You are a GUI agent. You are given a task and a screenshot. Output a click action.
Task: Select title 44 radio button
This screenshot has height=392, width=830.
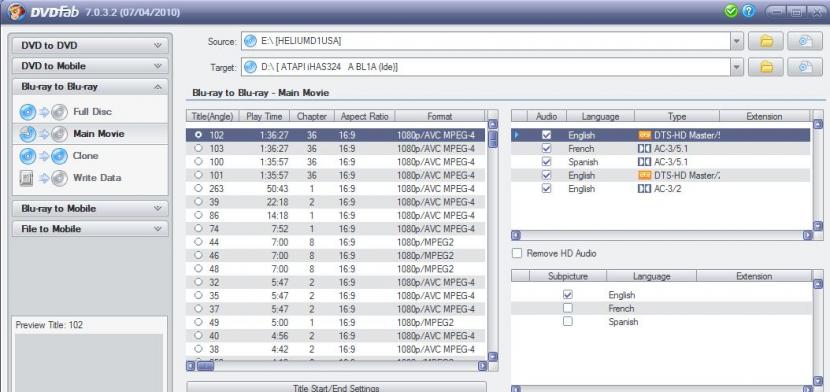click(x=199, y=242)
